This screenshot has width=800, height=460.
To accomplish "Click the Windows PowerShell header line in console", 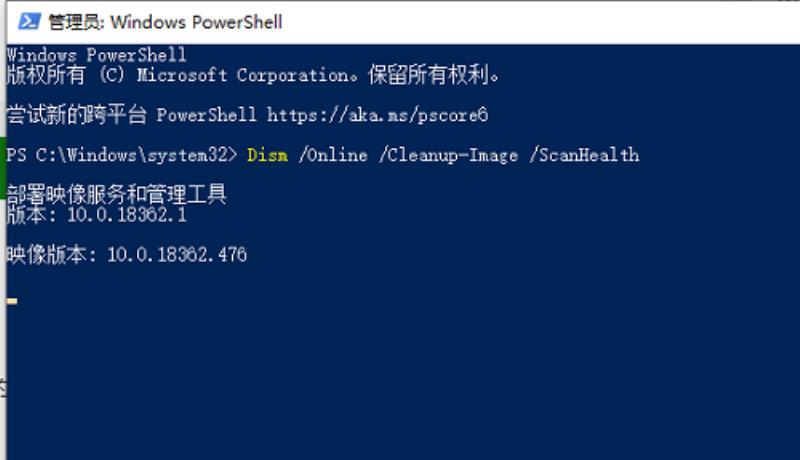I will pos(96,55).
